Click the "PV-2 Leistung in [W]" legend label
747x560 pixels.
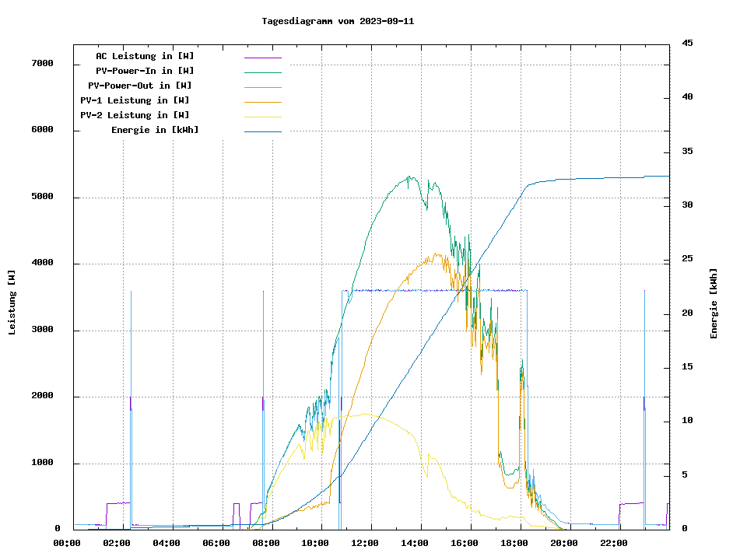click(135, 115)
